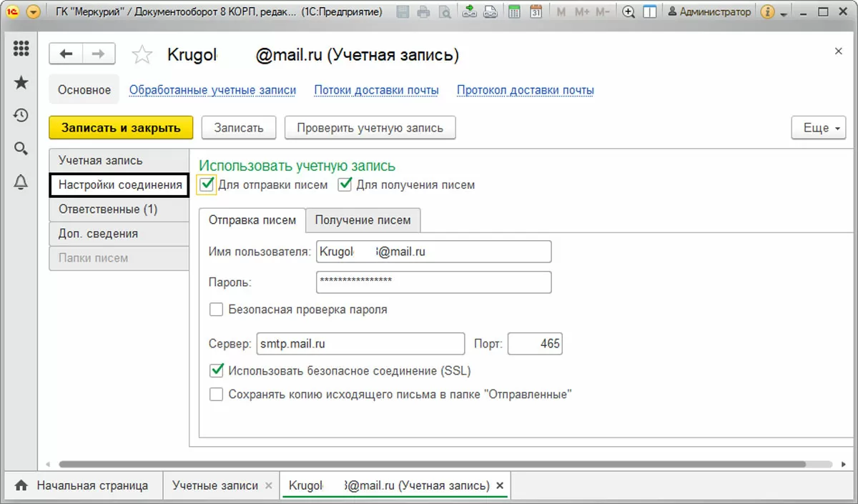Viewport: 858px width, 504px height.
Task: Click the zoom magnifier plus icon
Action: click(x=629, y=11)
